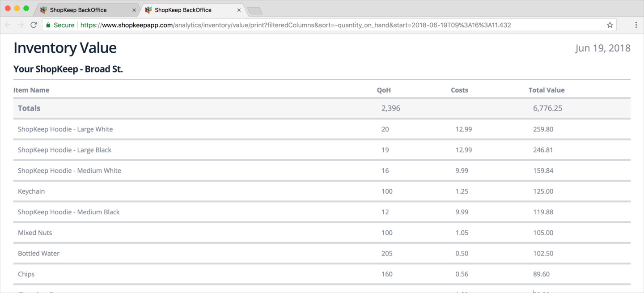The image size is (644, 293).
Task: Click Medium Black hoodie quantity 12
Action: click(x=385, y=212)
